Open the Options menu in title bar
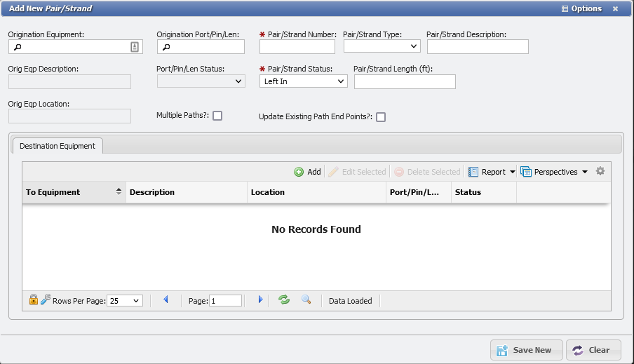Screen dimensions: 634x364 coord(581,9)
